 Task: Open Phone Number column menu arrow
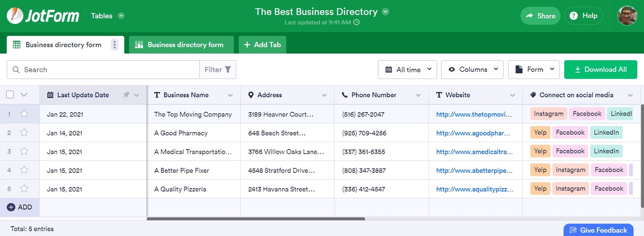418,95
